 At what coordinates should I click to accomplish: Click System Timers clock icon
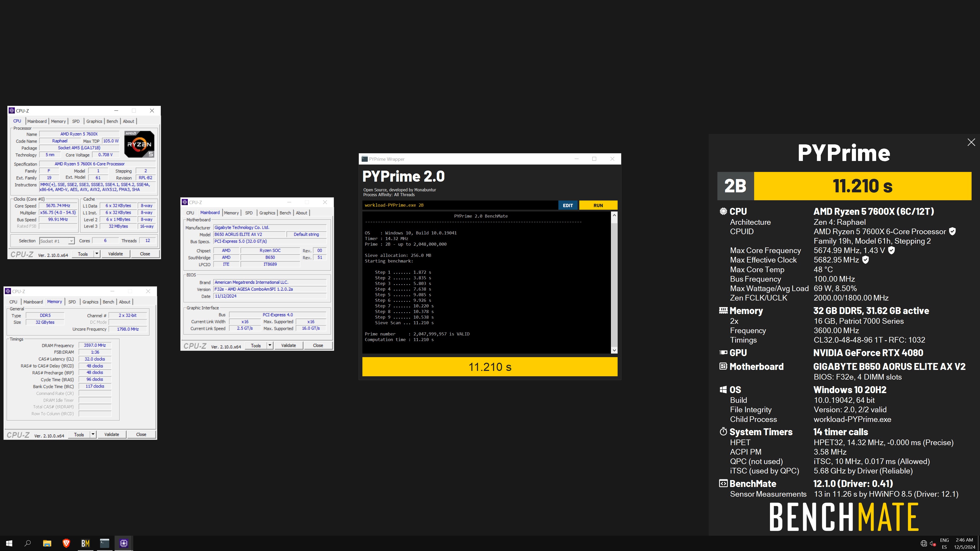click(x=723, y=432)
